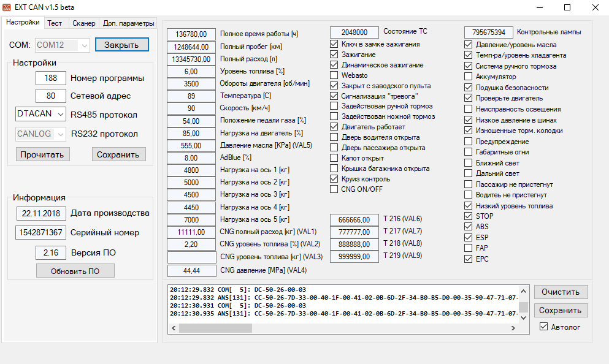The width and height of the screenshot is (609, 364).
Task: Disable the Автолог checkbox
Action: (x=543, y=327)
